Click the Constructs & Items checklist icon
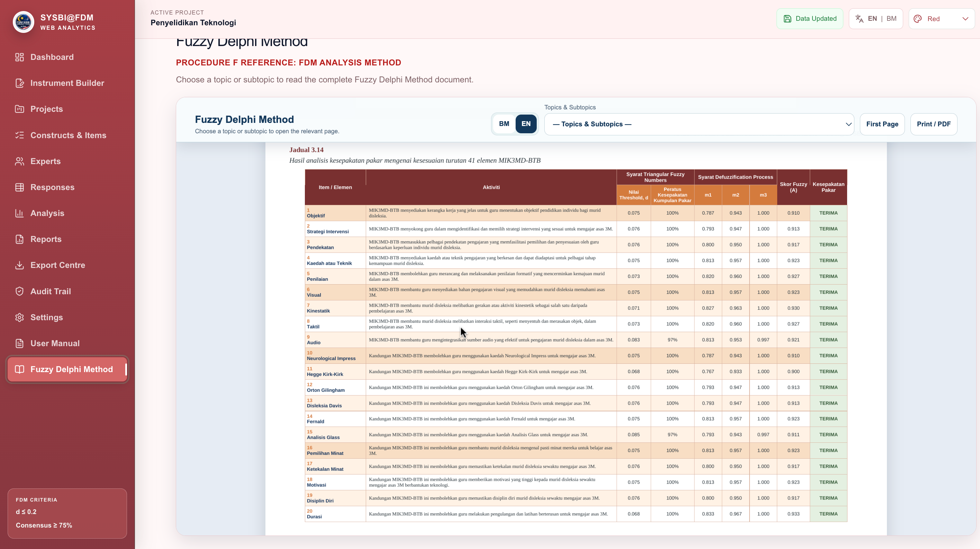The width and height of the screenshot is (980, 549). [x=19, y=135]
